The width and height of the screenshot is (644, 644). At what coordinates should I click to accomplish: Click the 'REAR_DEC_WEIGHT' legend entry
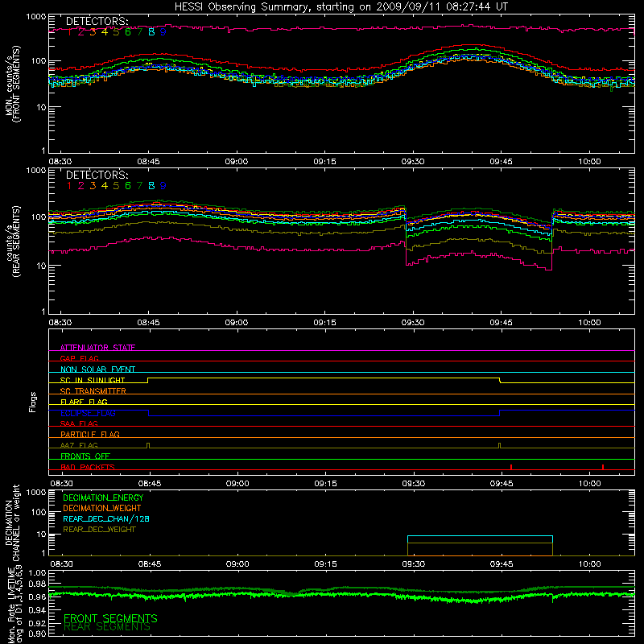click(x=99, y=530)
